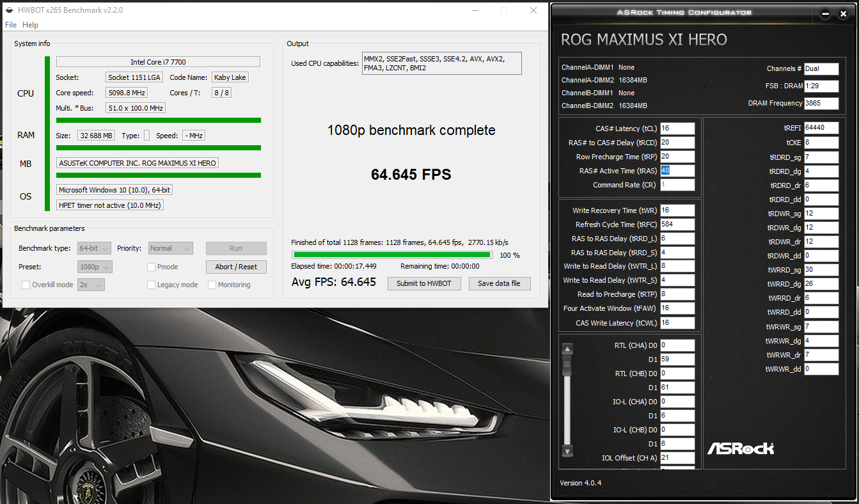Click the Socket 1151 LGA field
The width and height of the screenshot is (859, 504).
[x=135, y=77]
